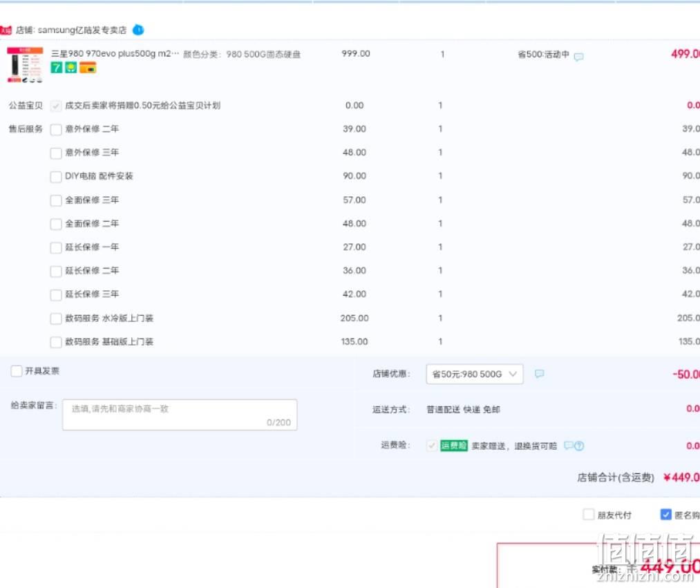Open the product thumbnail image

pos(25,65)
